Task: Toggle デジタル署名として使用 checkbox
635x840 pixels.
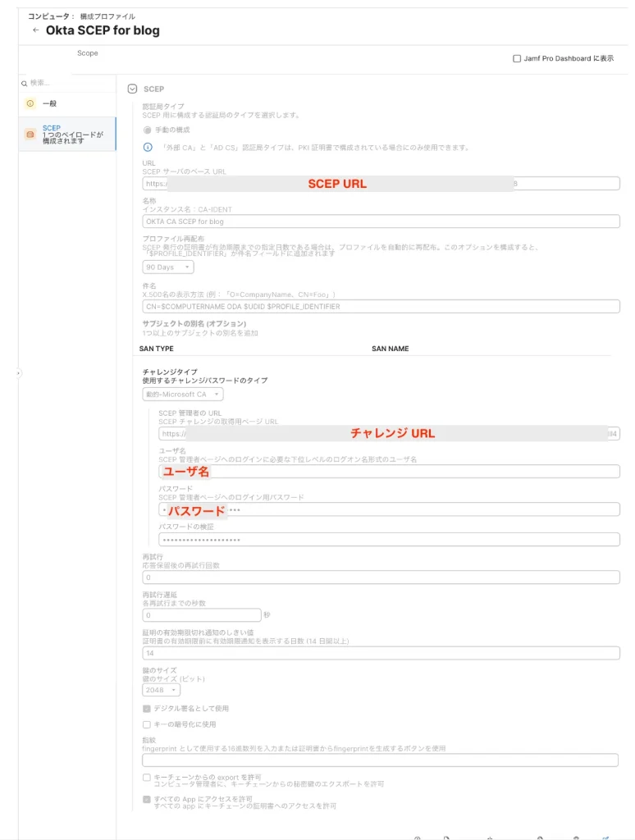Action: [x=147, y=708]
